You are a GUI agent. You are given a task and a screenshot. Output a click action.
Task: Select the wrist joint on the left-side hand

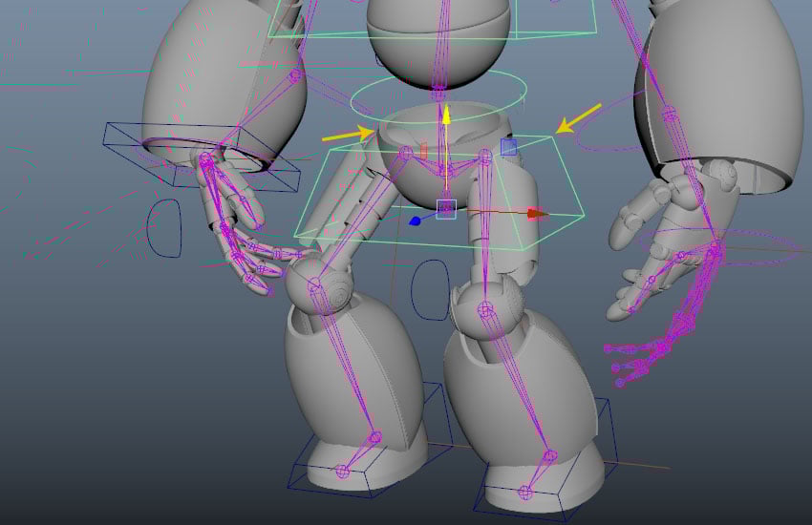[205, 157]
